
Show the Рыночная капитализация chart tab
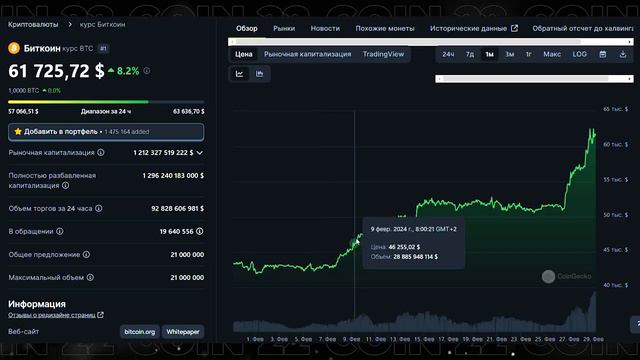coord(307,54)
